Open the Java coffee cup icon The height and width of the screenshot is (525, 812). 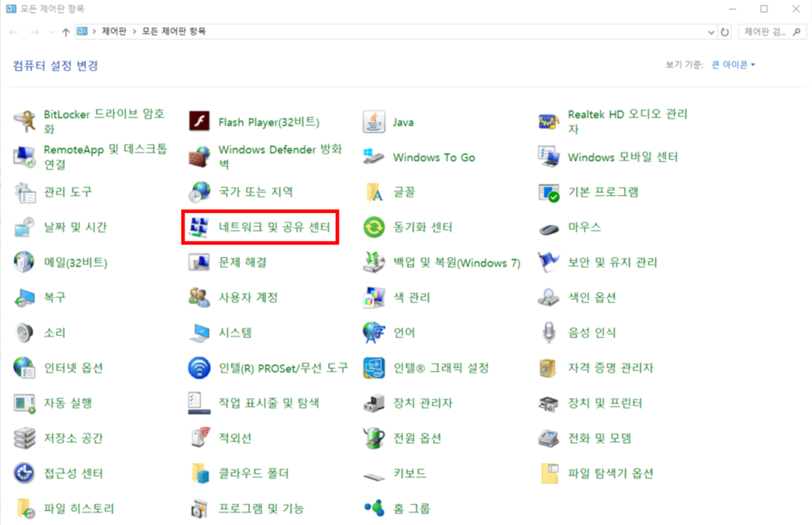[374, 122]
